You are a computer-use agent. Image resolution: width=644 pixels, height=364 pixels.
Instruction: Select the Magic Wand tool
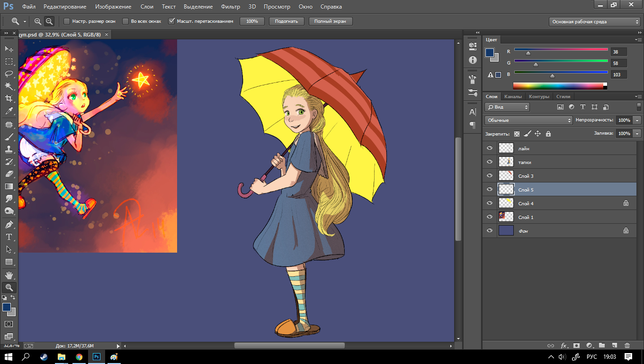tap(9, 86)
